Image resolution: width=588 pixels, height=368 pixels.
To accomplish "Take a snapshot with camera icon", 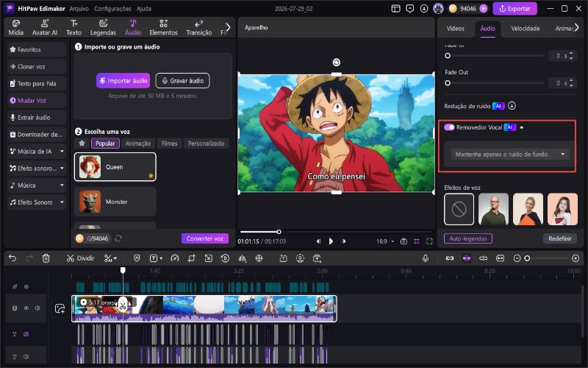I will click(404, 241).
